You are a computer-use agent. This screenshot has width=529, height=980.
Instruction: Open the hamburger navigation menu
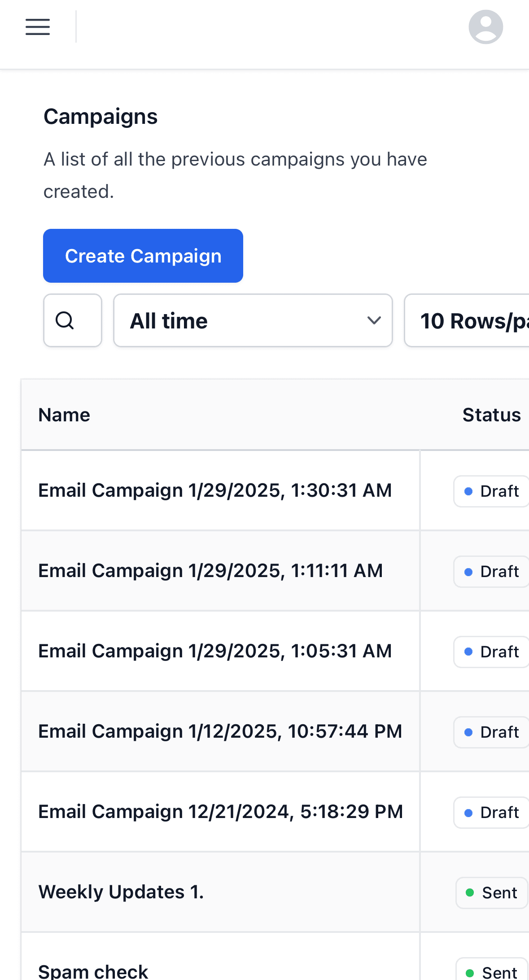[x=38, y=27]
